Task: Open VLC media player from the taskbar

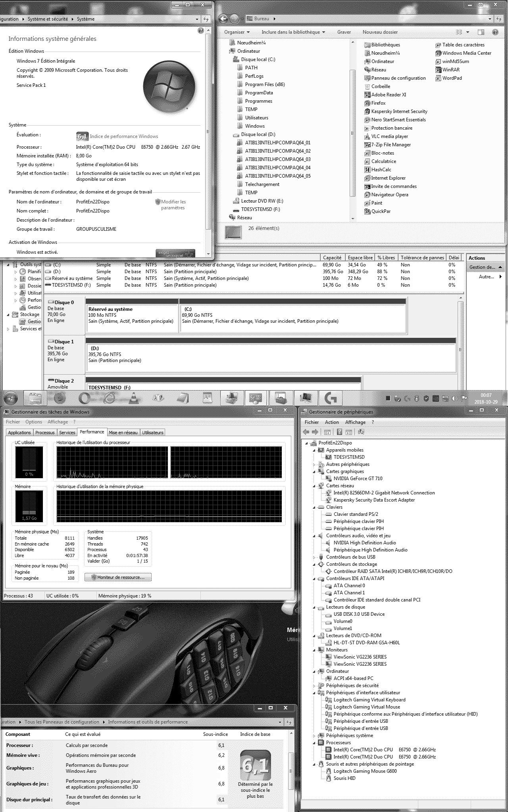Action: pos(134,398)
